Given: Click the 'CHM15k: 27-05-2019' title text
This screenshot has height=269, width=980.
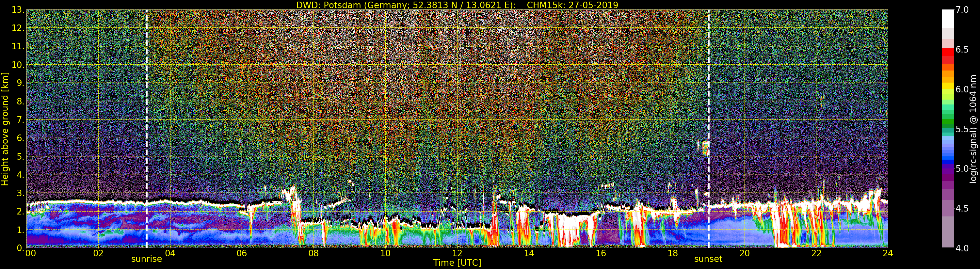Looking at the screenshot, I should point(572,5).
